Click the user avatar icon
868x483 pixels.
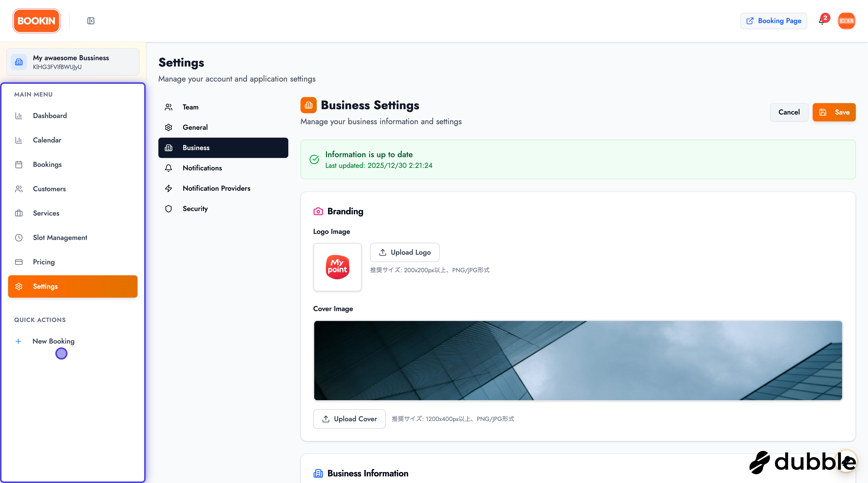click(846, 21)
